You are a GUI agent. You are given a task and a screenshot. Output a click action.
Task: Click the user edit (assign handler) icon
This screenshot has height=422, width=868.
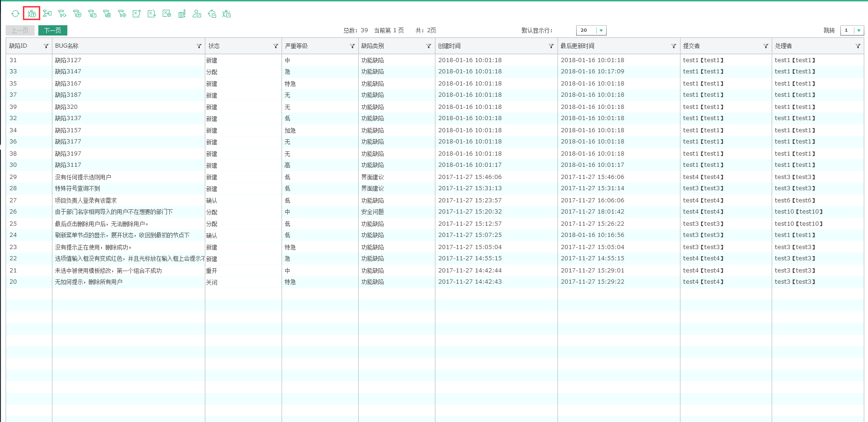click(x=197, y=14)
